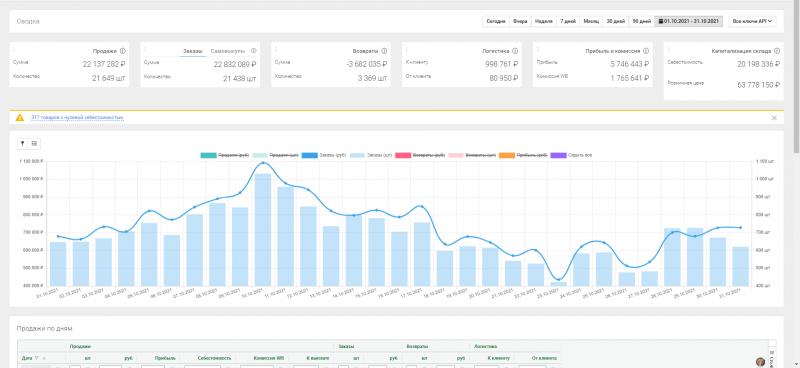The width and height of the screenshot is (800, 368).
Task: Select the Неделя period tab
Action: (x=543, y=21)
